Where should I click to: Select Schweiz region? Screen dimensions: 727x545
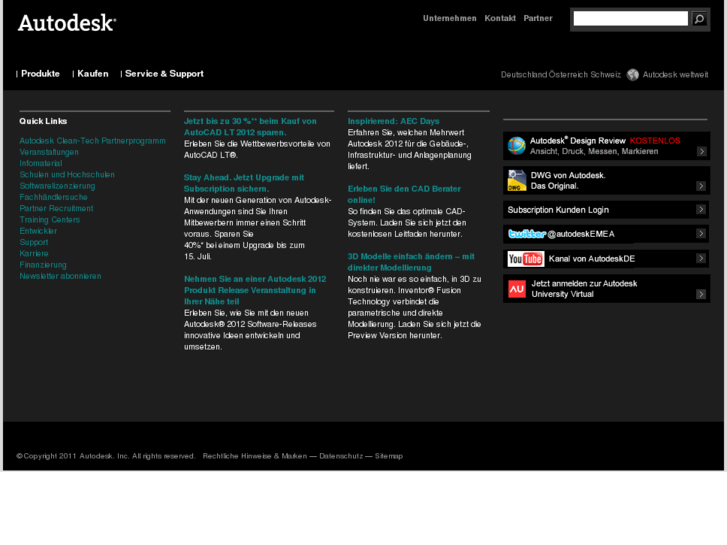(605, 75)
